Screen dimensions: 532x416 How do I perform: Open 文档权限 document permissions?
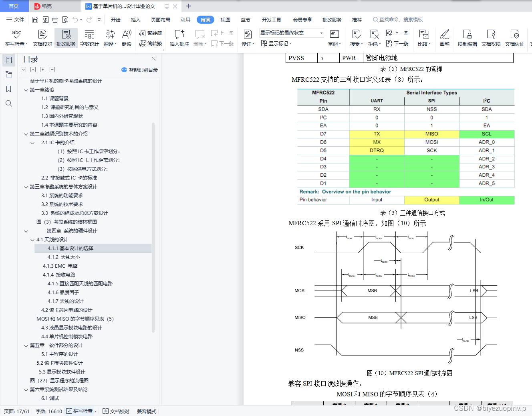click(491, 38)
